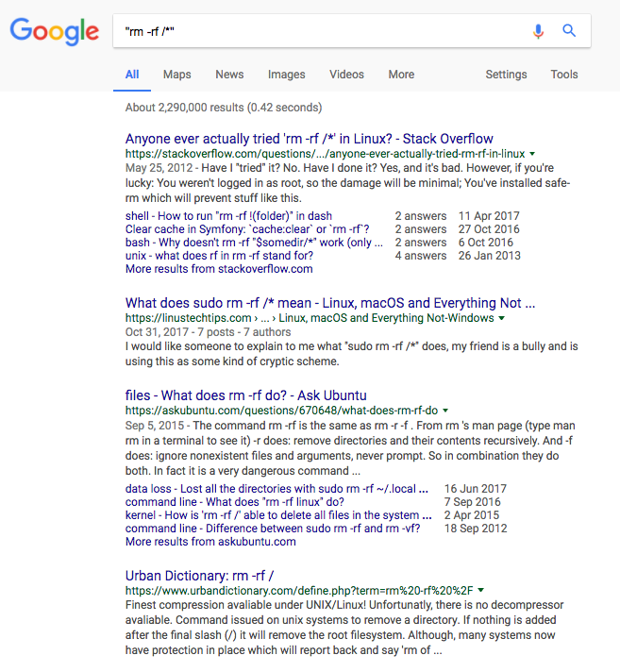The height and width of the screenshot is (672, 620).
Task: Switch to the Images tab
Action: [286, 75]
